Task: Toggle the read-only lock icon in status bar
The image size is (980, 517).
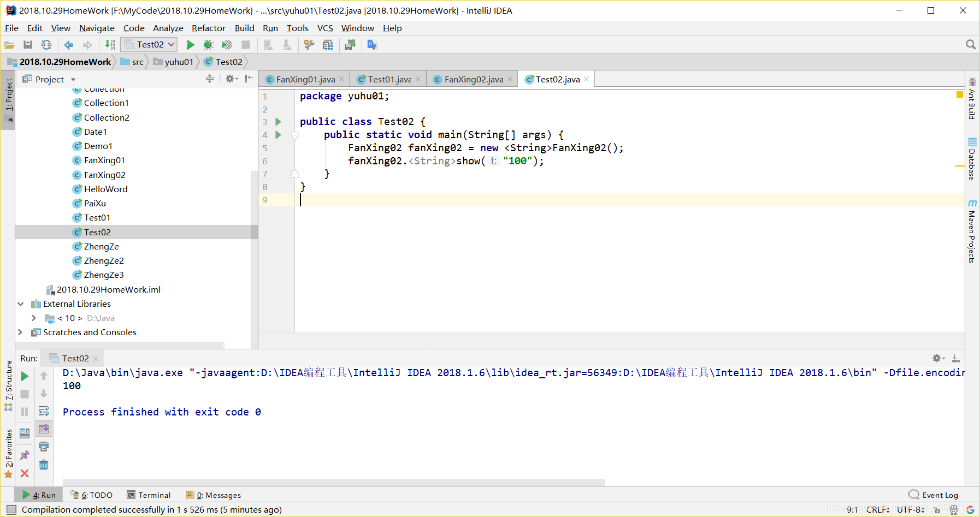Action: click(x=936, y=510)
